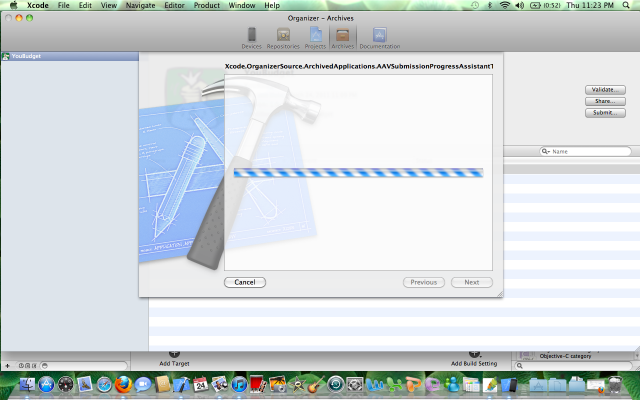This screenshot has height=400, width=640.
Task: Open Microsoft PowerPoint from the Dock
Action: [x=413, y=384]
